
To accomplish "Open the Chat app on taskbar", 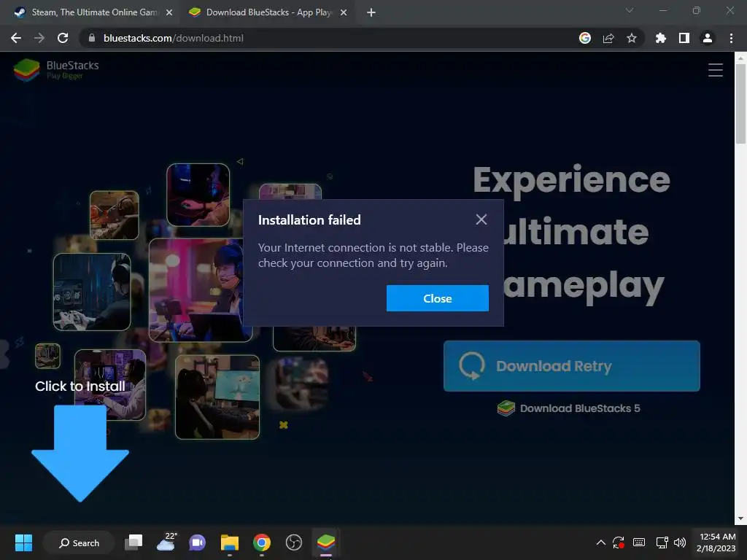I will [x=197, y=542].
